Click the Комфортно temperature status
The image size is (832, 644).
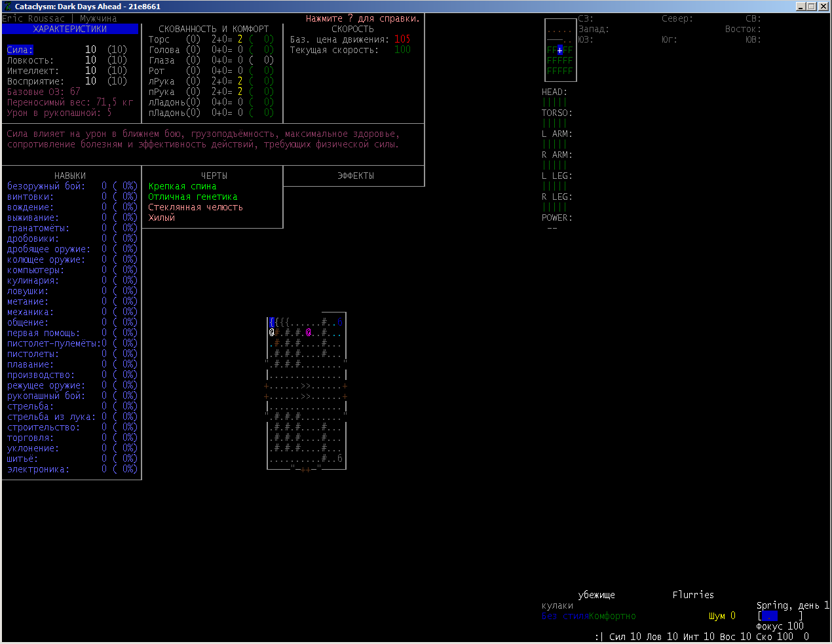[613, 616]
